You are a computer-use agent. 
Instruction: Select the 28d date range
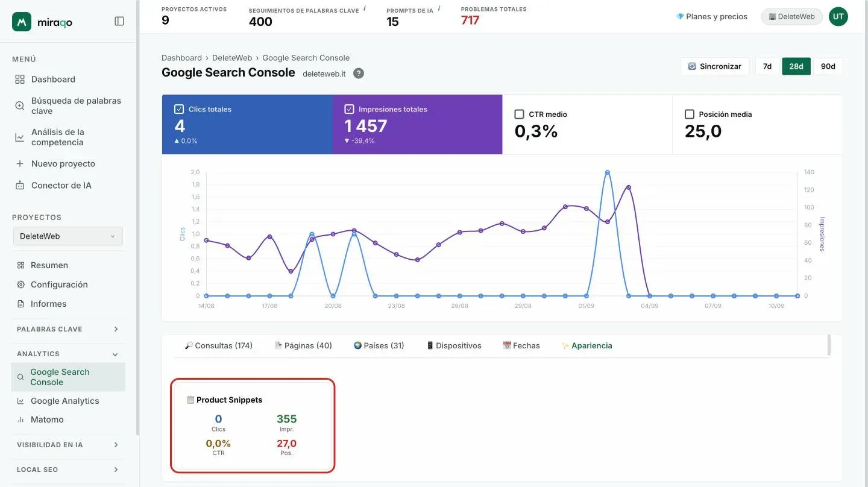pos(796,66)
